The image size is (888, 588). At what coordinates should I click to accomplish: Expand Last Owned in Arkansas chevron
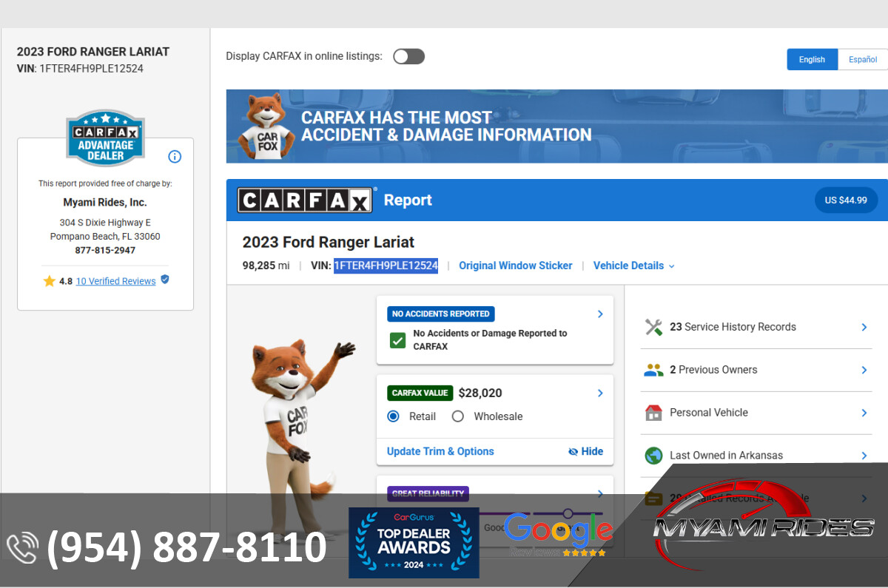pyautogui.click(x=864, y=456)
